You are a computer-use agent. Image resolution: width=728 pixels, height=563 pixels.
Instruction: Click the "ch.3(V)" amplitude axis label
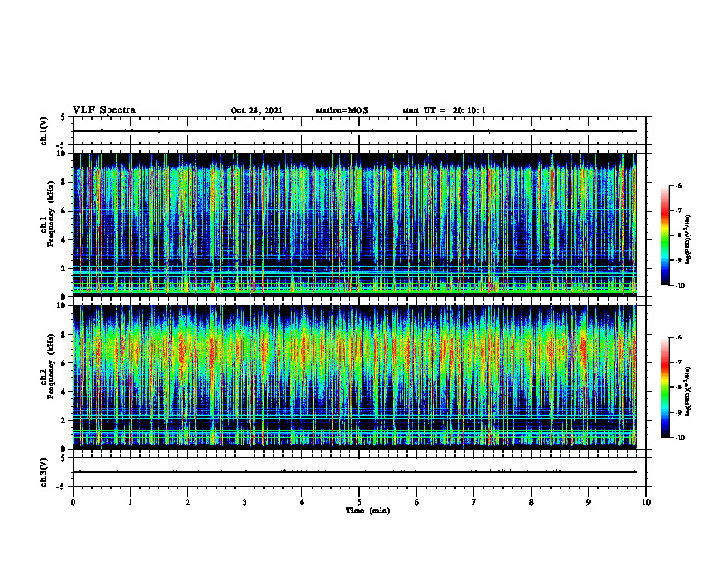coord(43,473)
